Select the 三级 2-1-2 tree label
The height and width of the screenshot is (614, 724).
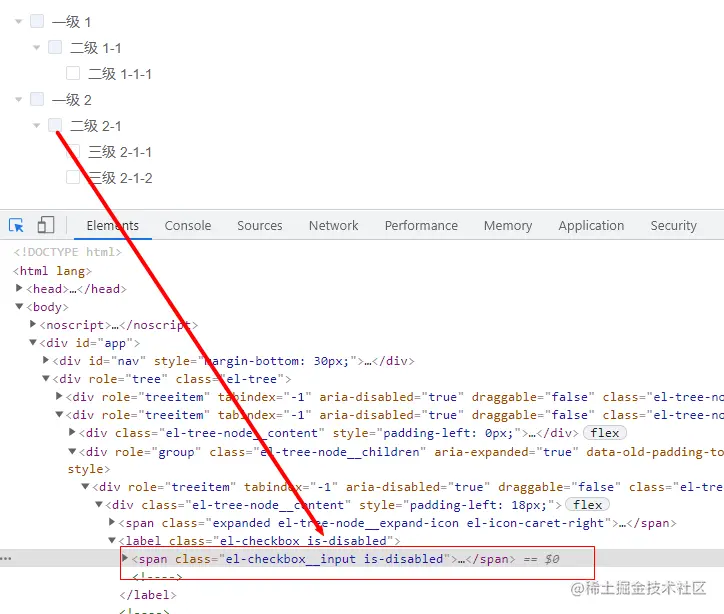(x=120, y=177)
